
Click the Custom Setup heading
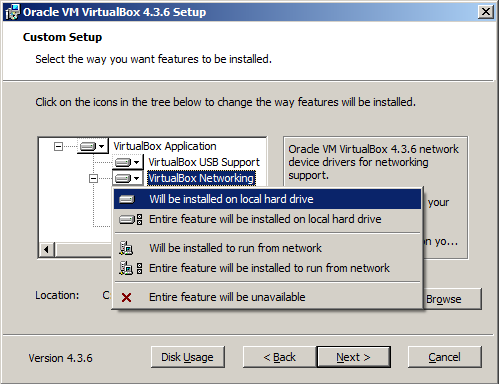(62, 37)
